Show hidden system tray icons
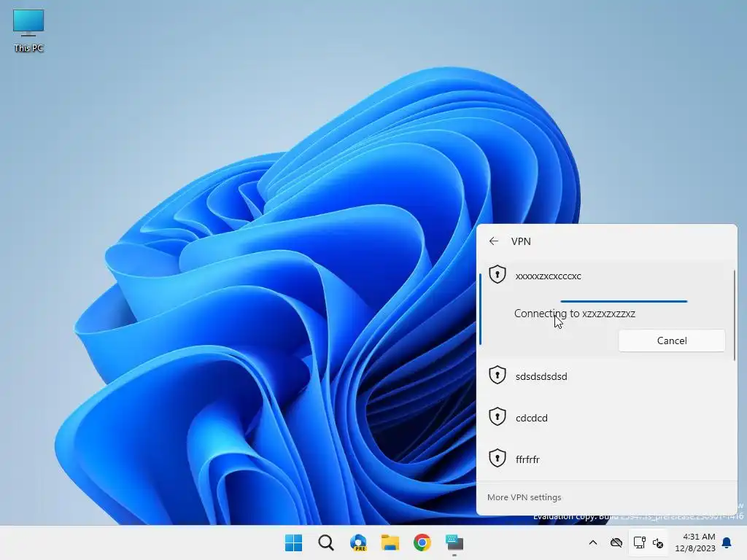This screenshot has width=747, height=560. tap(592, 542)
